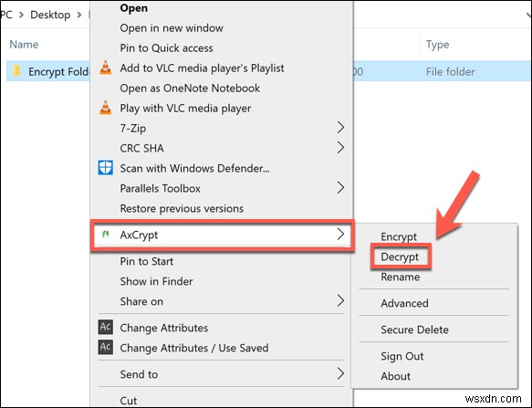Viewport: 532px width, 408px height.
Task: Expand the Share on submenu arrow
Action: click(x=340, y=300)
